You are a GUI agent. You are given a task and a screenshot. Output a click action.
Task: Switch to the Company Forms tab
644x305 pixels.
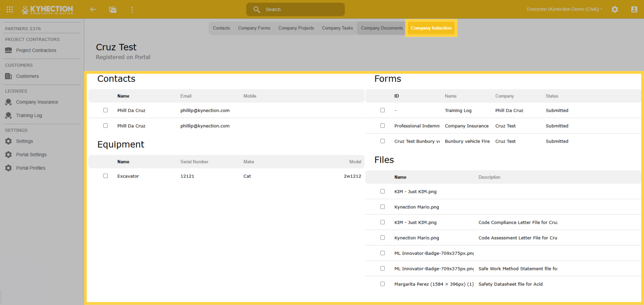(254, 28)
